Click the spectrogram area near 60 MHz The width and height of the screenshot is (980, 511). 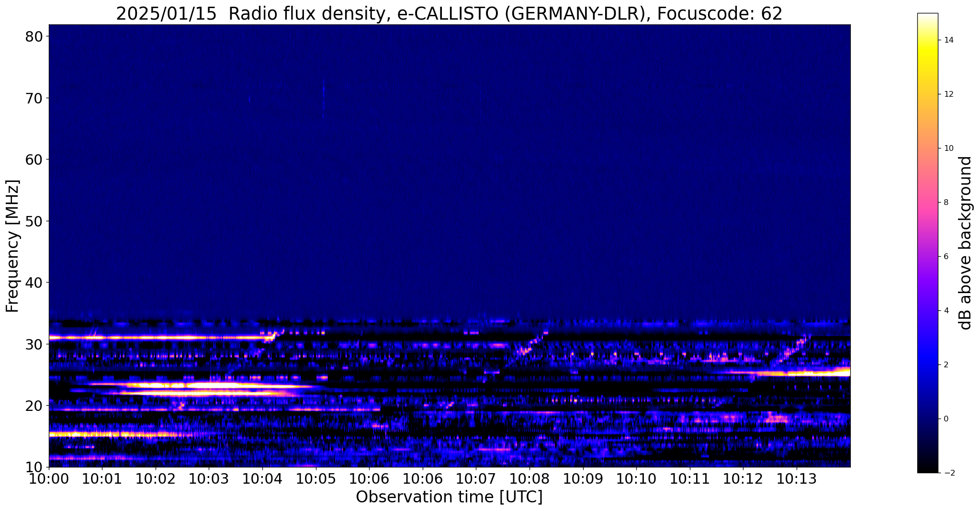point(449,159)
